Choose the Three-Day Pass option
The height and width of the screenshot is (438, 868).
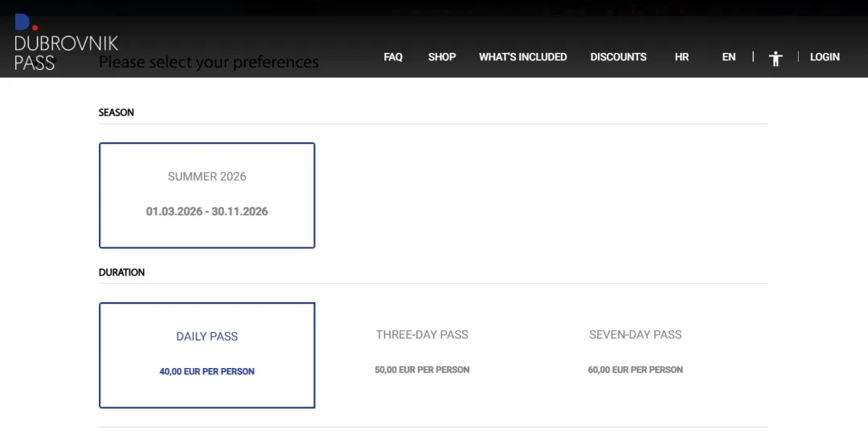(422, 352)
